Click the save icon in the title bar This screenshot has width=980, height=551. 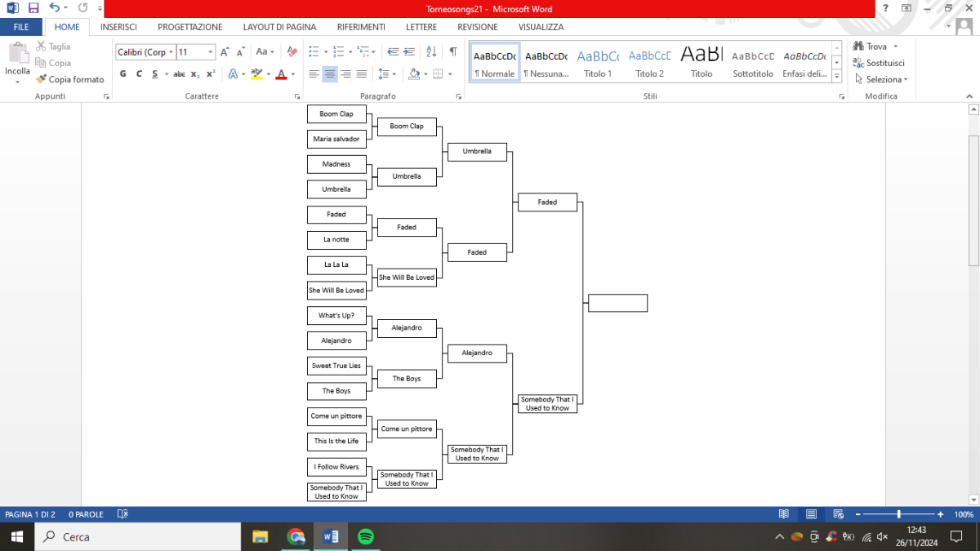pos(33,8)
